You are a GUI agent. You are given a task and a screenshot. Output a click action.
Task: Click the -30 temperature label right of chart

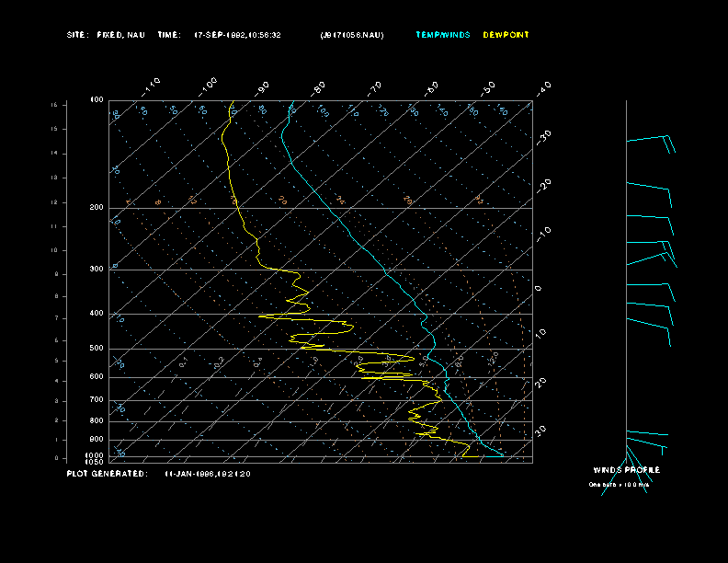pos(544,137)
